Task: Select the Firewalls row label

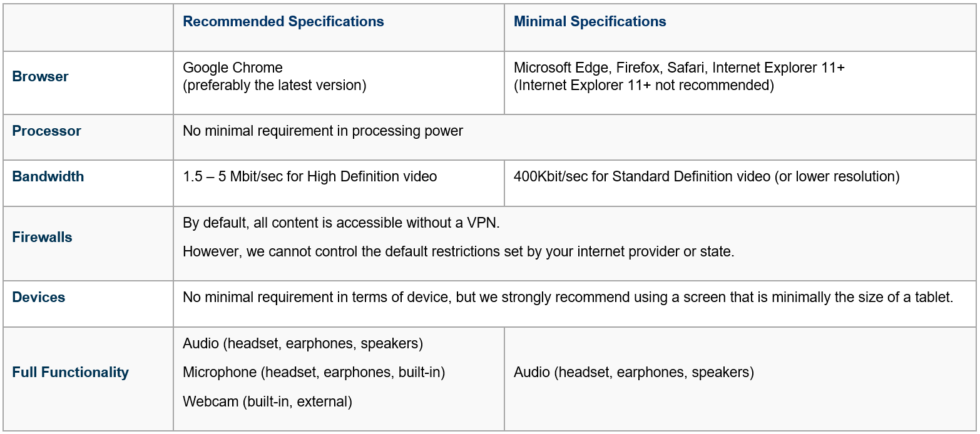Action: click(42, 237)
